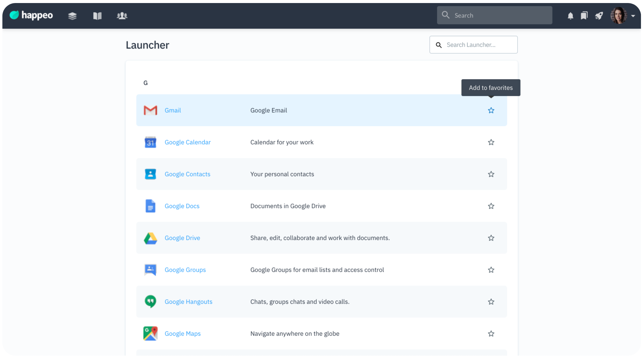Viewport: 644px width, 358px height.
Task: Click the Google Hangouts app icon
Action: (150, 301)
